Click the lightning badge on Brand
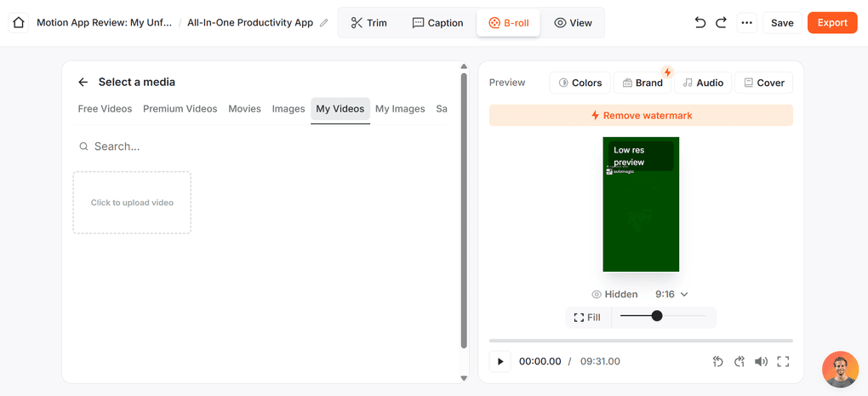The width and height of the screenshot is (868, 396). point(668,72)
